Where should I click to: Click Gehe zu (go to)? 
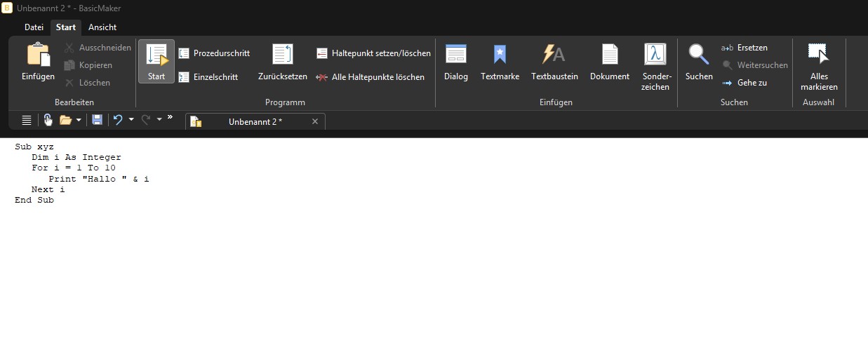tap(744, 83)
